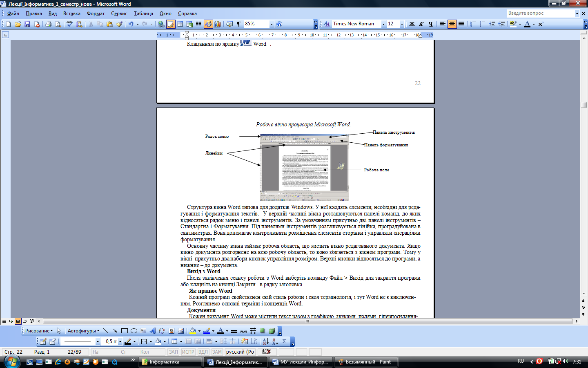Open the Автофигуры shapes menu
The width and height of the screenshot is (588, 368).
(x=83, y=331)
